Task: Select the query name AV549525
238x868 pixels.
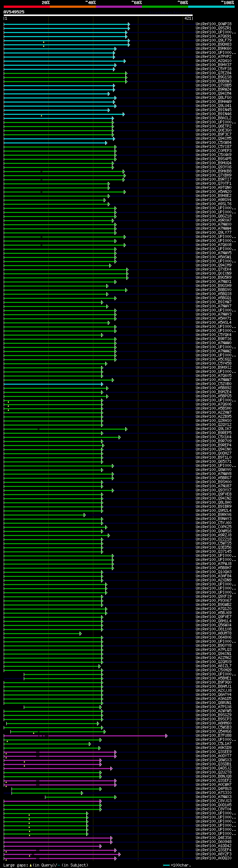Action: click(x=14, y=12)
